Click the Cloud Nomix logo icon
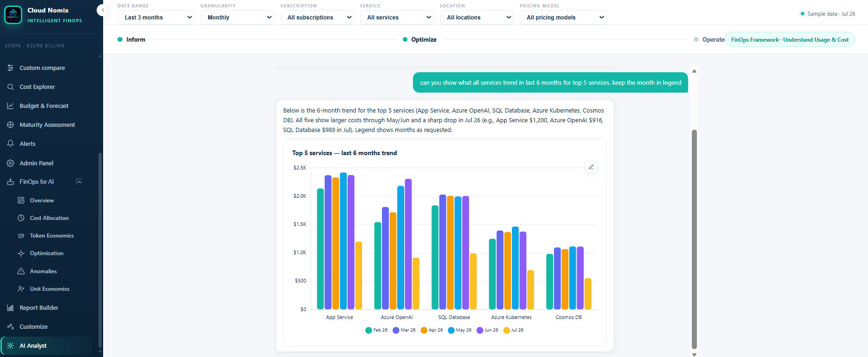Viewport: 868px width, 357px height. click(x=13, y=15)
